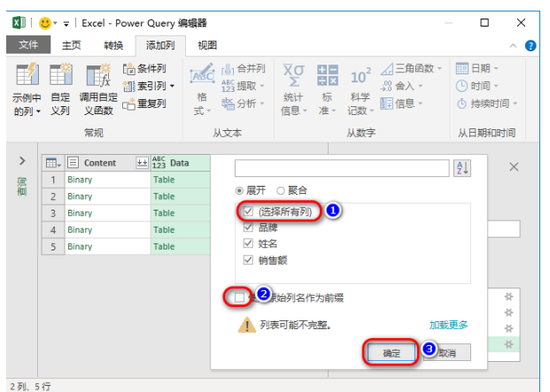
Task: Click the table menu icon at grid corner
Action: click(53, 163)
